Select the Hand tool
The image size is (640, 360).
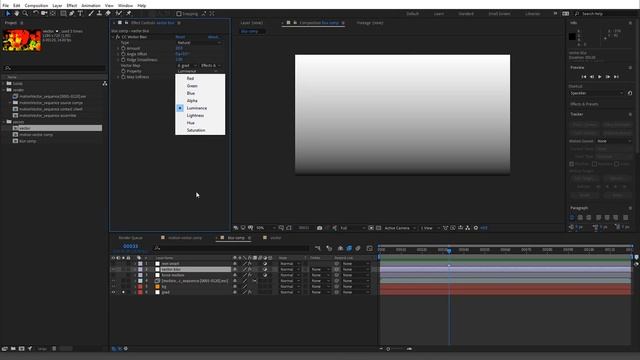[x=16, y=13]
